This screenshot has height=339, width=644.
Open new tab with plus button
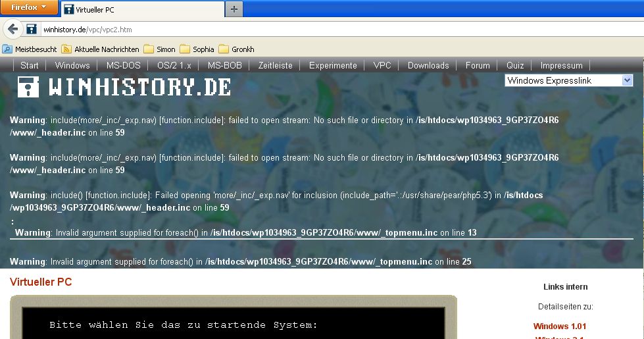click(x=234, y=9)
